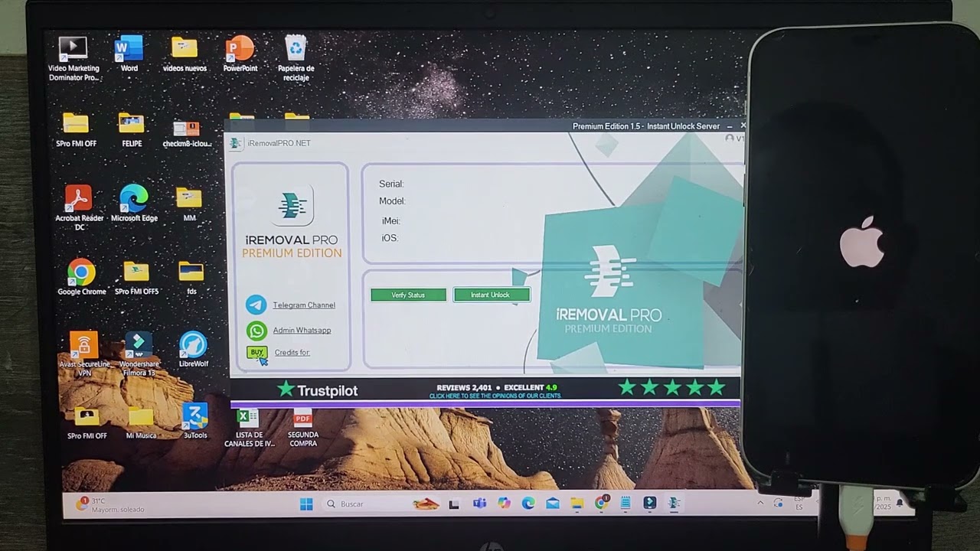Open the Telegram Channel link
The image size is (980, 551).
[304, 305]
